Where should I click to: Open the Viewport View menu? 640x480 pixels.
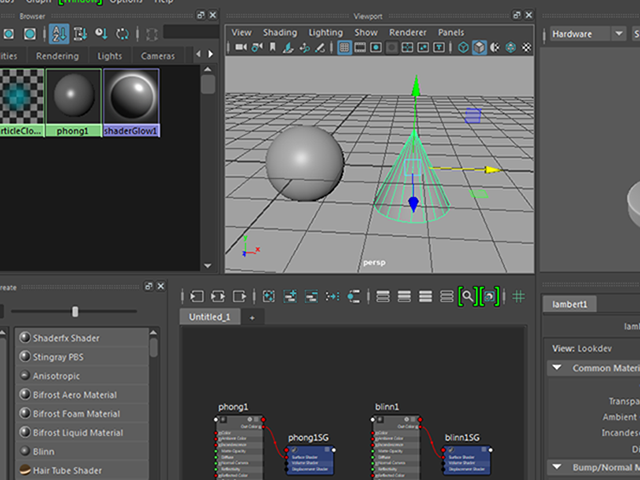[242, 32]
